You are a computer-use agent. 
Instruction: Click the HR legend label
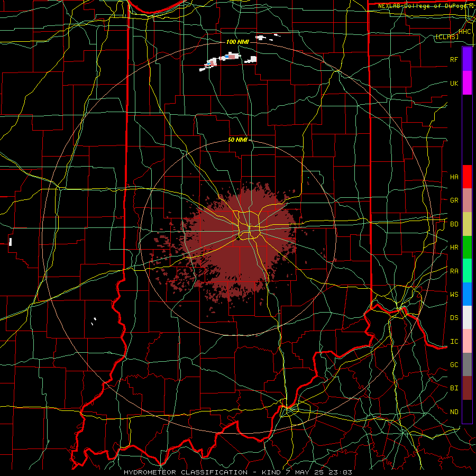coord(454,248)
